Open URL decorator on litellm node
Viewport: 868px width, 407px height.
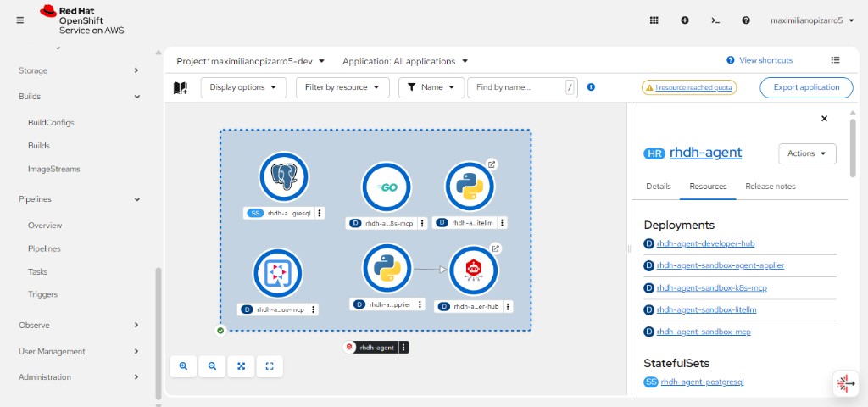point(491,164)
